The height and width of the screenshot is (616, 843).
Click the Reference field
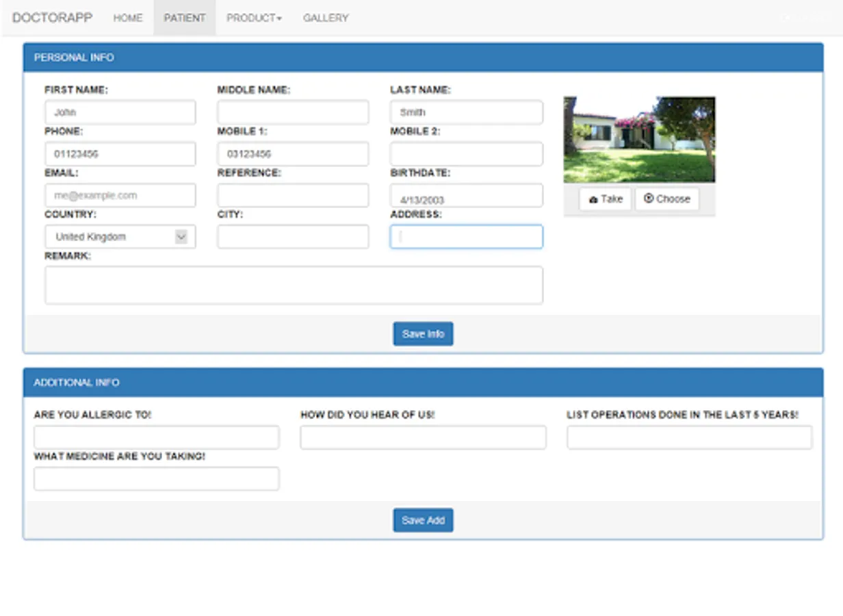point(293,195)
